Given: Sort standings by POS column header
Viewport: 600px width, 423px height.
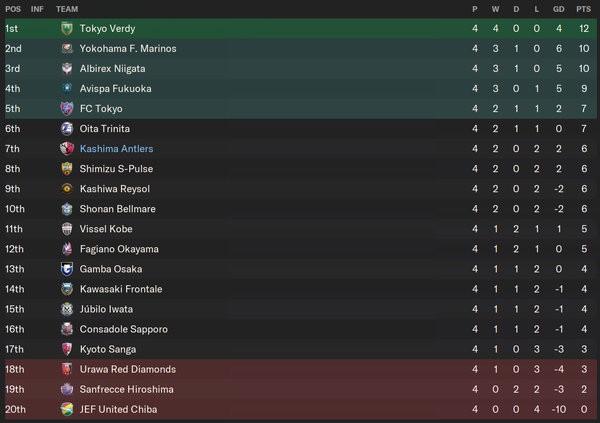Looking at the screenshot, I should tap(13, 9).
